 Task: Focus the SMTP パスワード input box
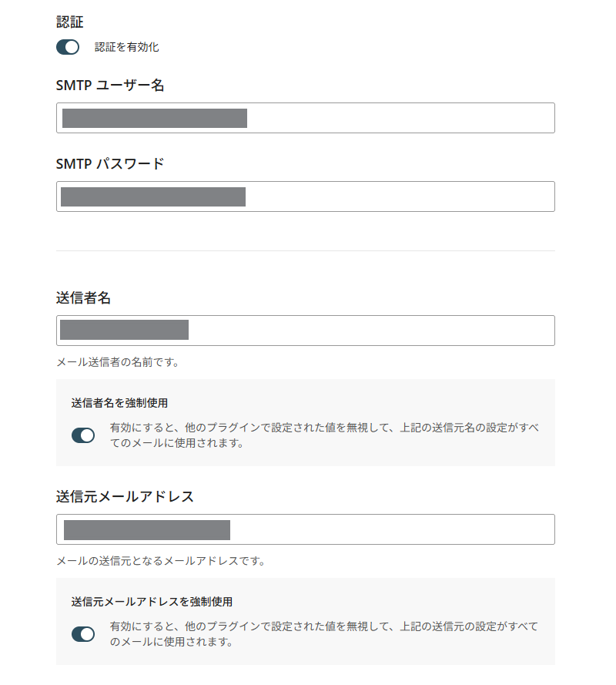[306, 196]
